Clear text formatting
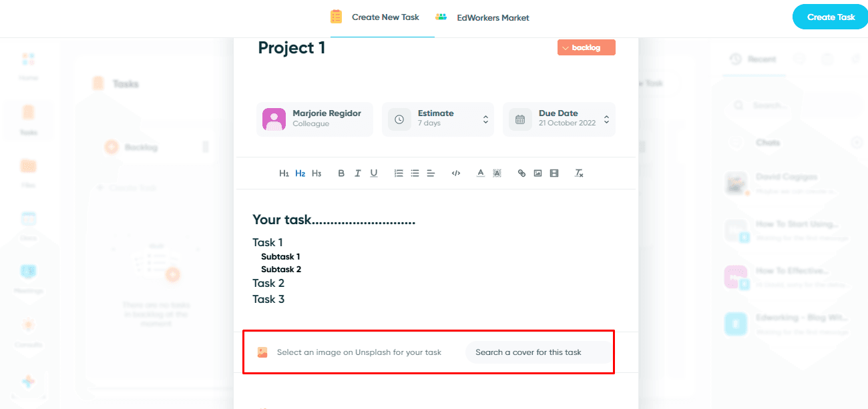Screen dimensions: 868x409 pos(579,173)
